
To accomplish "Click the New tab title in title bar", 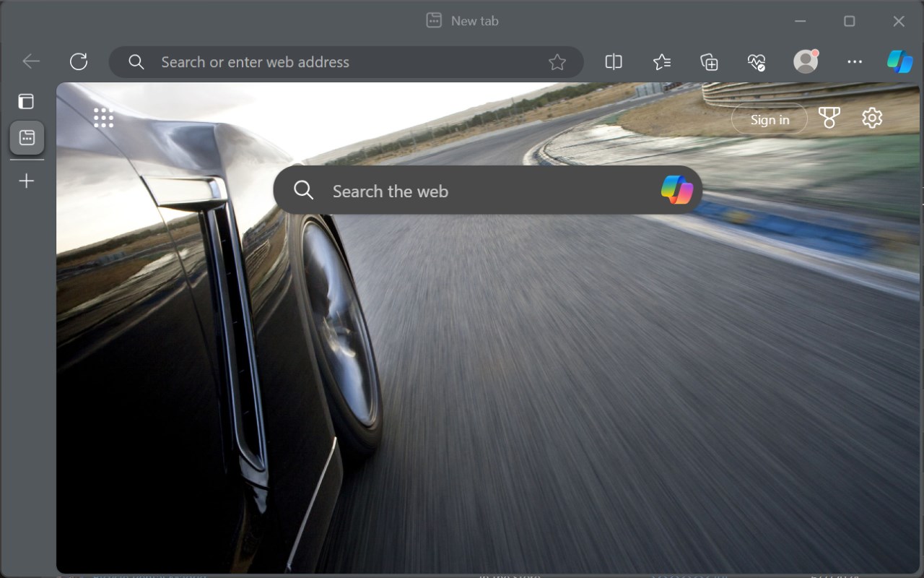I will (474, 21).
